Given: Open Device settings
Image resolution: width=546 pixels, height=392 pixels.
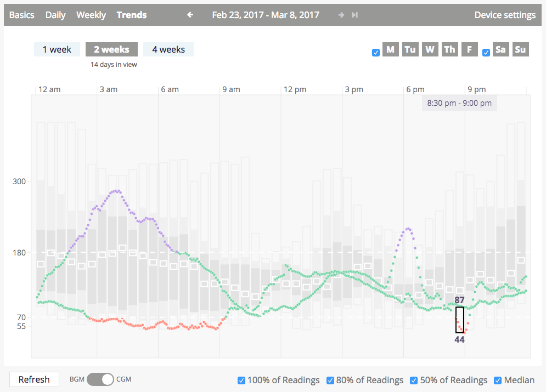Looking at the screenshot, I should coord(505,15).
